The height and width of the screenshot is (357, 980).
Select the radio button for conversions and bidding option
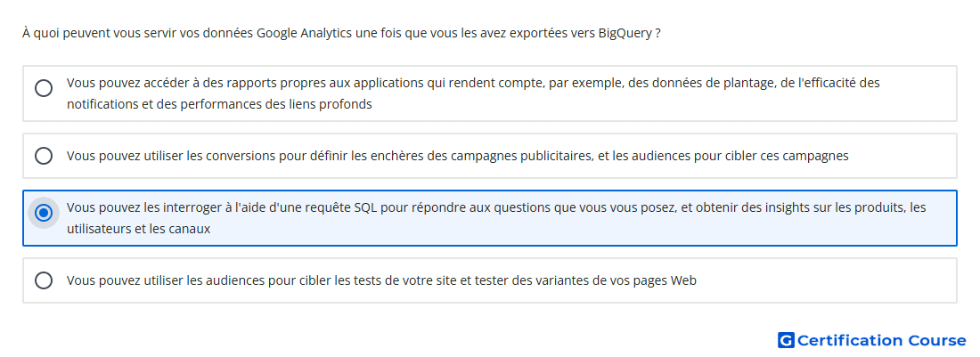44,156
